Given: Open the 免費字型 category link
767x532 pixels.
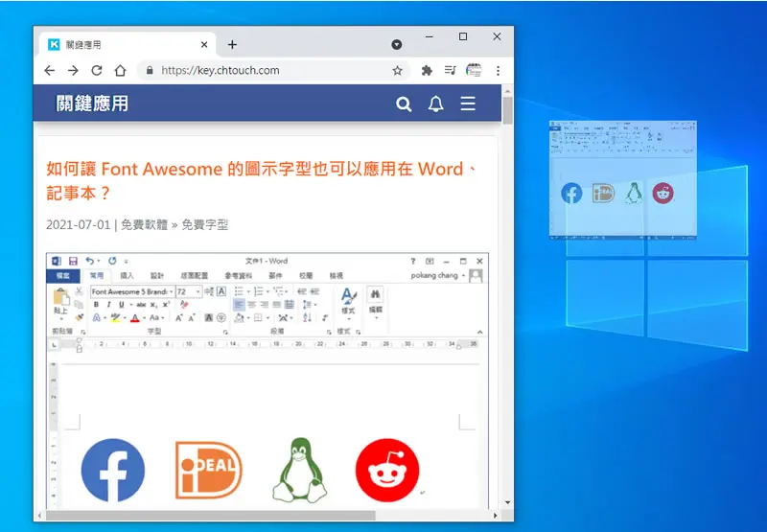Looking at the screenshot, I should [205, 225].
